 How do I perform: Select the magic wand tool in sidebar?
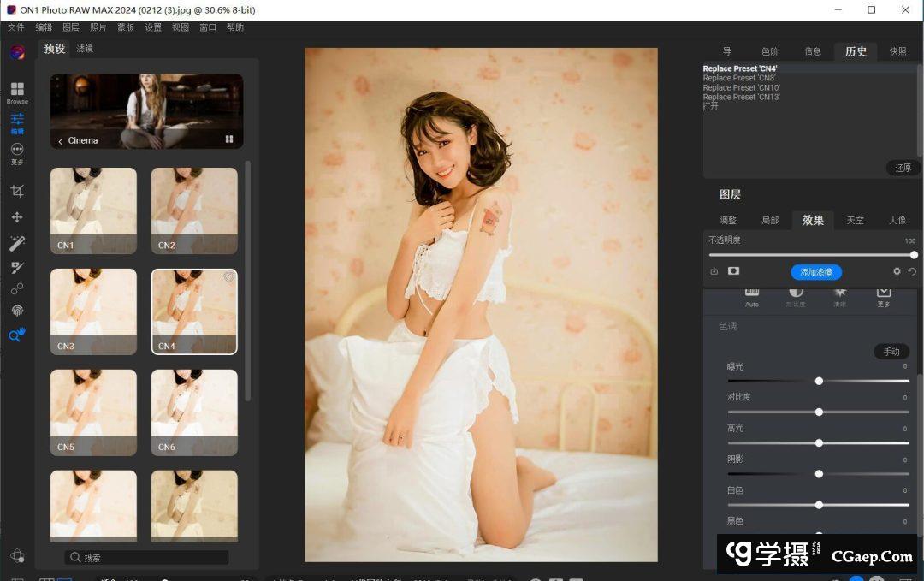click(17, 244)
